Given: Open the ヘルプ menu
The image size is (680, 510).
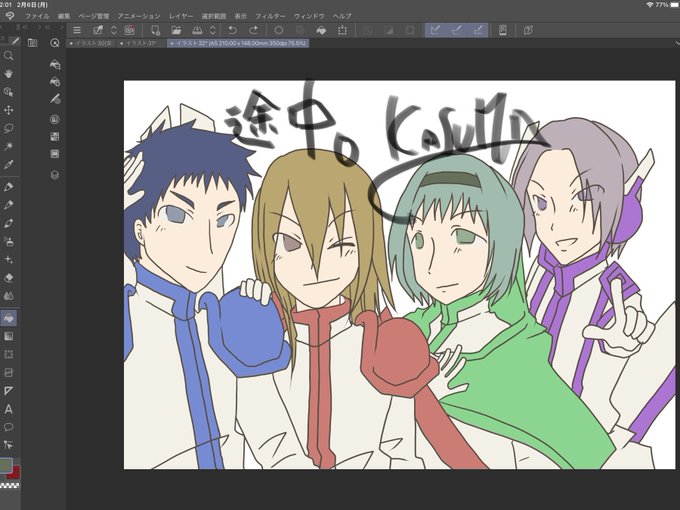Looking at the screenshot, I should [342, 16].
